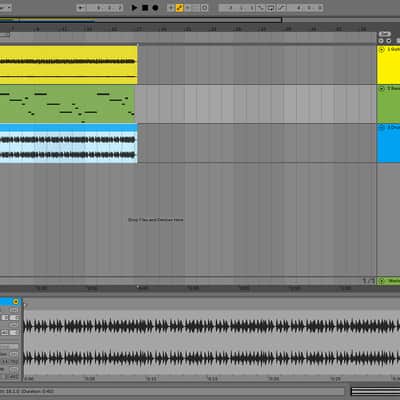Image resolution: width=400 pixels, height=400 pixels.
Task: Click the Arrangement Position field
Action: click(x=105, y=8)
